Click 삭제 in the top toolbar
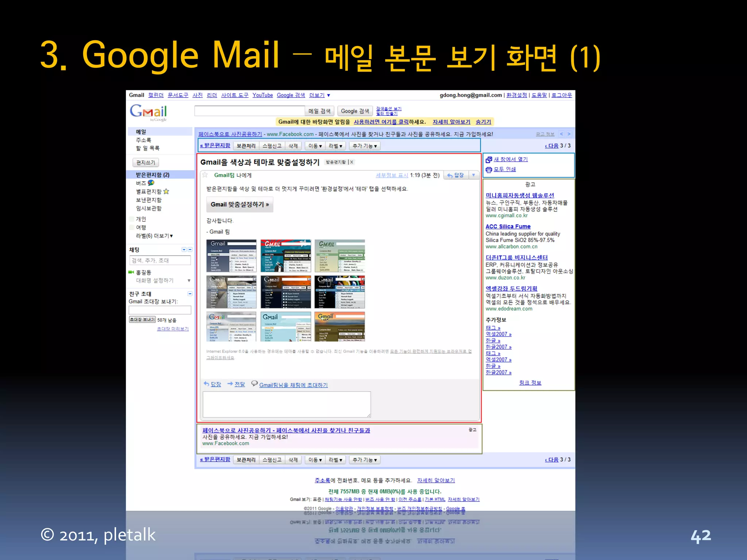This screenshot has height=560, width=747. (293, 146)
